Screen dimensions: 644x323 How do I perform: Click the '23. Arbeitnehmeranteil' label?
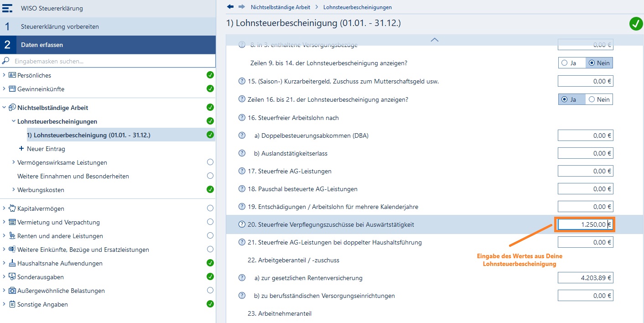point(280,313)
